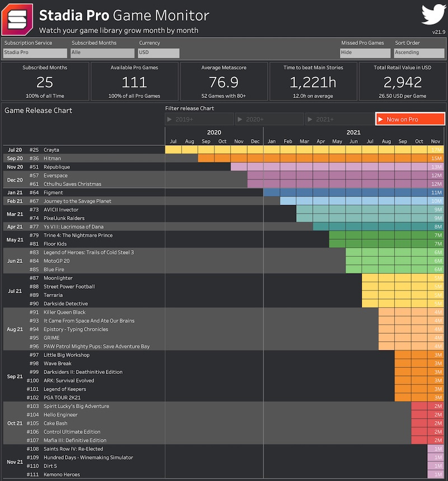The height and width of the screenshot is (481, 448).
Task: Select the 2019+ release chart filter
Action: click(199, 119)
